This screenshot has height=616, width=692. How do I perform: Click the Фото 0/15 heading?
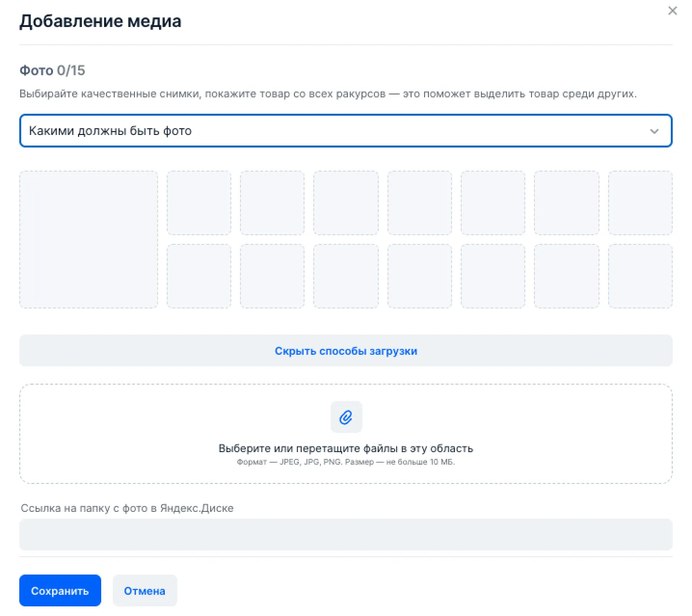point(52,70)
